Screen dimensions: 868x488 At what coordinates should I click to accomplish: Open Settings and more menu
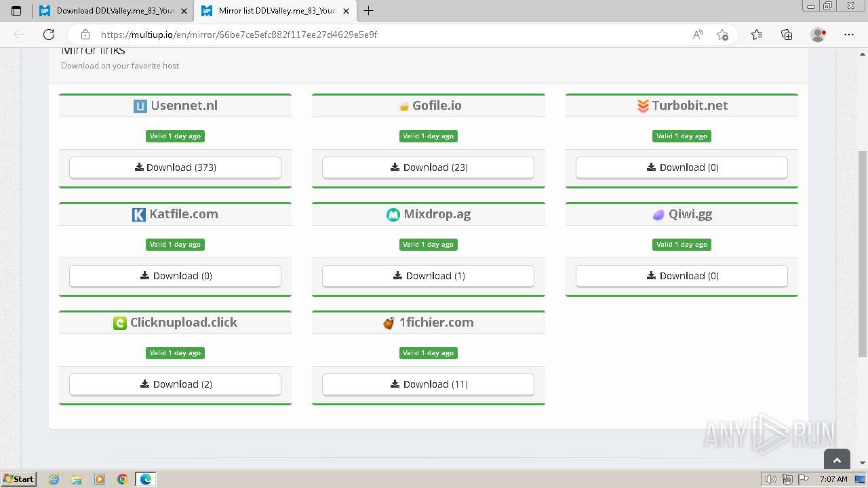point(849,35)
